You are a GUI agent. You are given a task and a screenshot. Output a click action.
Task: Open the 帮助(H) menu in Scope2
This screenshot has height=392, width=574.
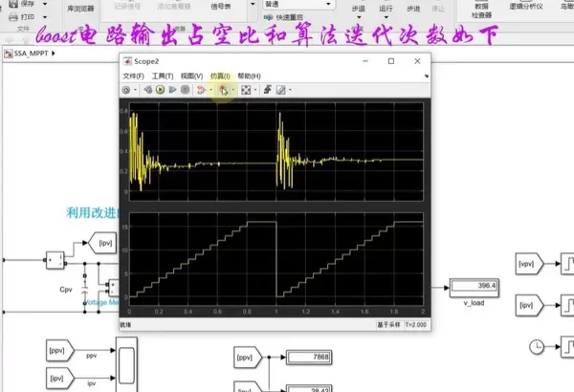click(249, 76)
